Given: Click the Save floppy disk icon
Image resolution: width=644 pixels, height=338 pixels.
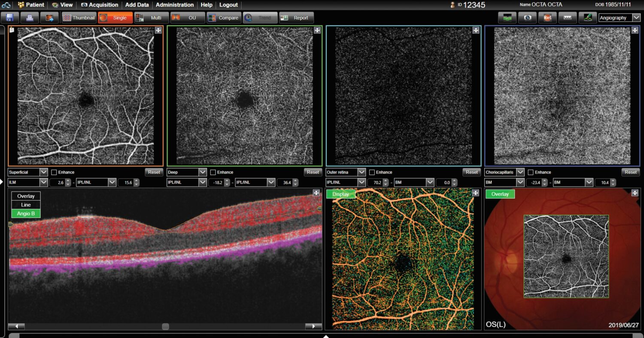Looking at the screenshot, I should click(x=10, y=18).
